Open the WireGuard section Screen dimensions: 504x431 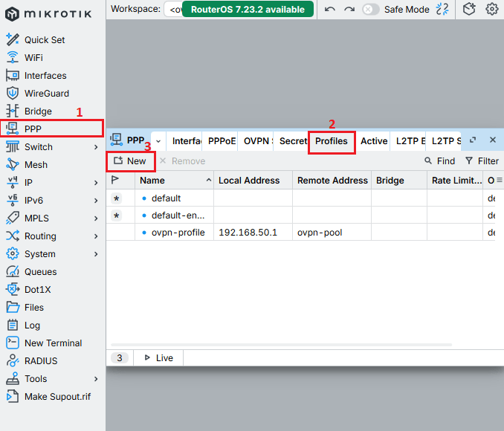click(x=38, y=93)
